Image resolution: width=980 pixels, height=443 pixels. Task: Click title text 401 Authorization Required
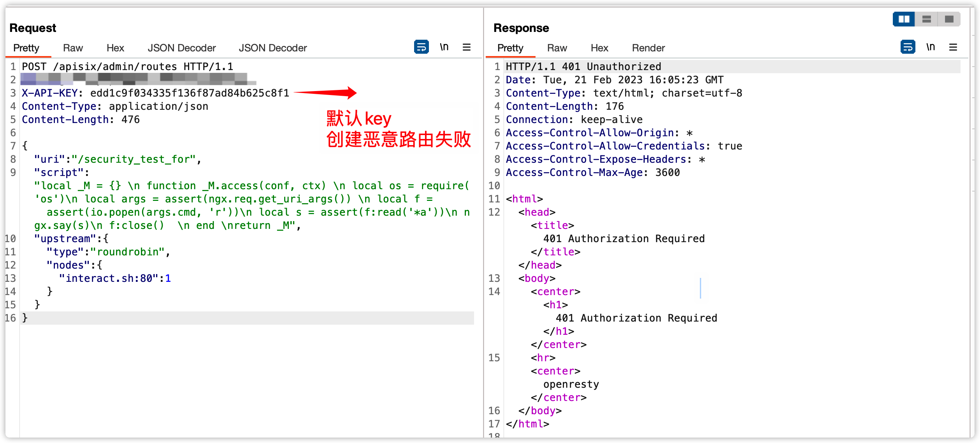pyautogui.click(x=624, y=239)
